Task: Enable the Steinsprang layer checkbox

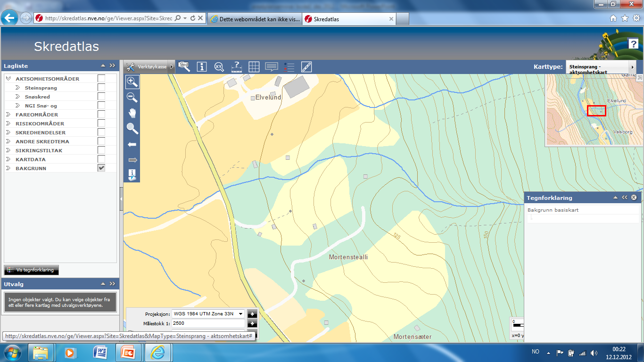Action: coord(101,87)
